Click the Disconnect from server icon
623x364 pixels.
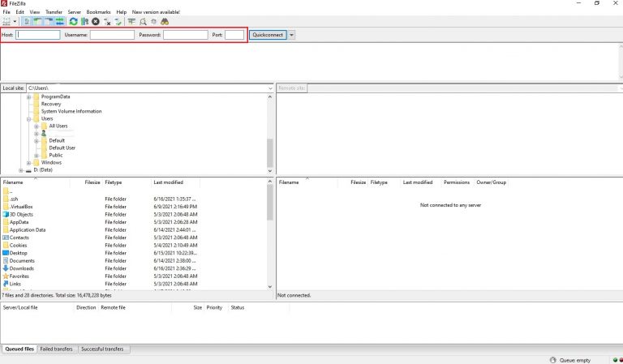[x=107, y=21]
